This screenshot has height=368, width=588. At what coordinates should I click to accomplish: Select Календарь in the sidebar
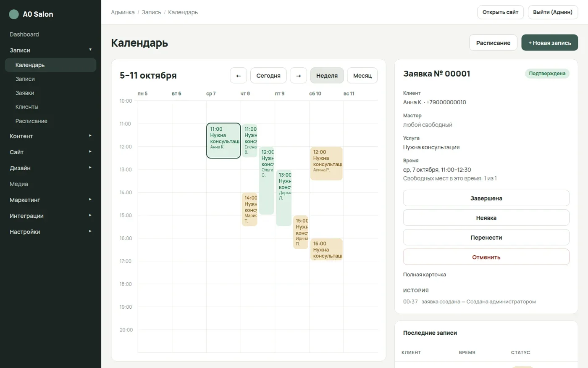coord(50,65)
